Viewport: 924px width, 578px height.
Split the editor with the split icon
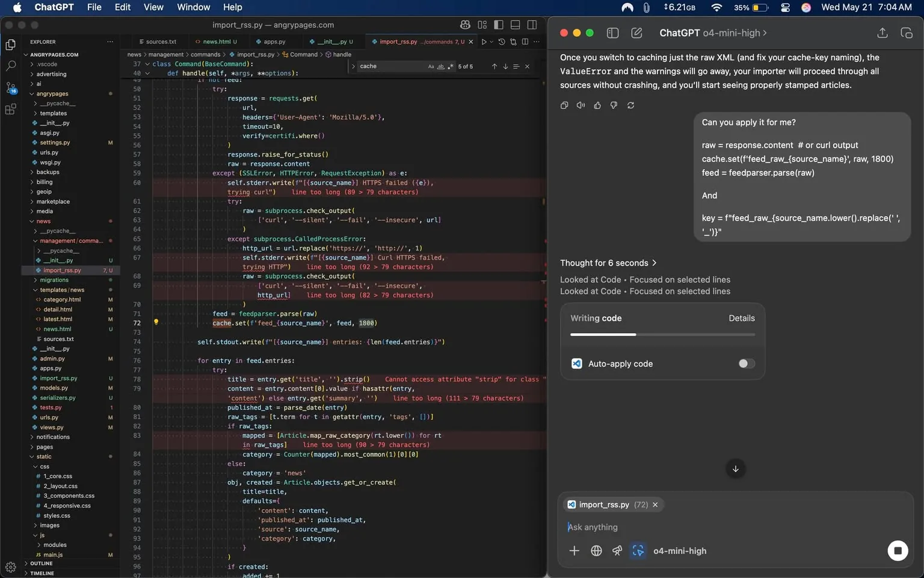(525, 42)
